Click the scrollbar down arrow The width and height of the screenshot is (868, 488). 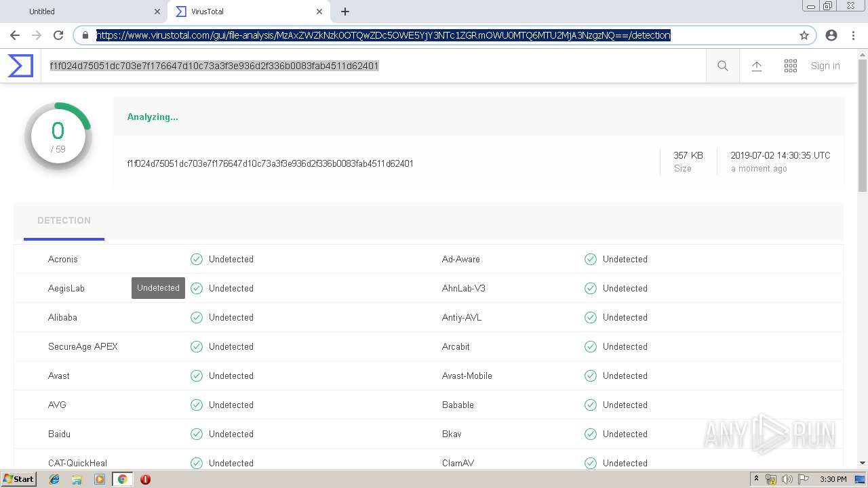click(863, 463)
